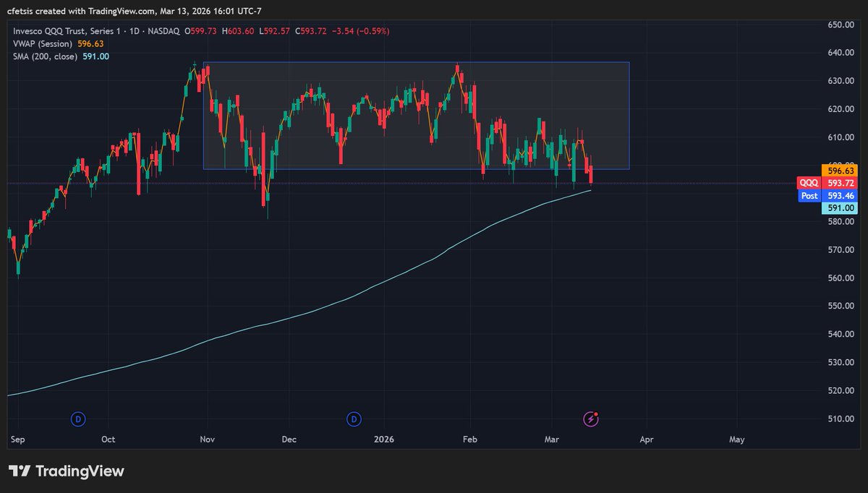Screen dimensions: 868x493
Task: Click the blue Post label tag
Action: point(809,196)
